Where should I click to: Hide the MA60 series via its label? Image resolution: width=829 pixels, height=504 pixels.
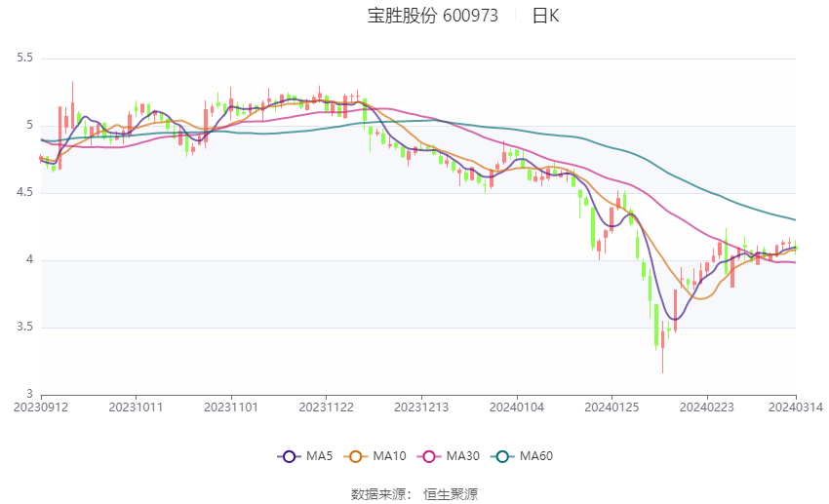point(535,455)
